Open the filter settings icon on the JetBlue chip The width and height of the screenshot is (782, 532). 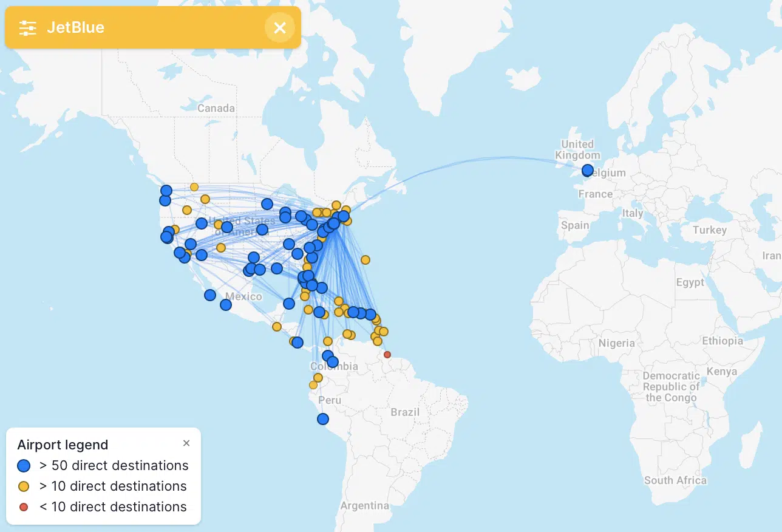coord(27,27)
